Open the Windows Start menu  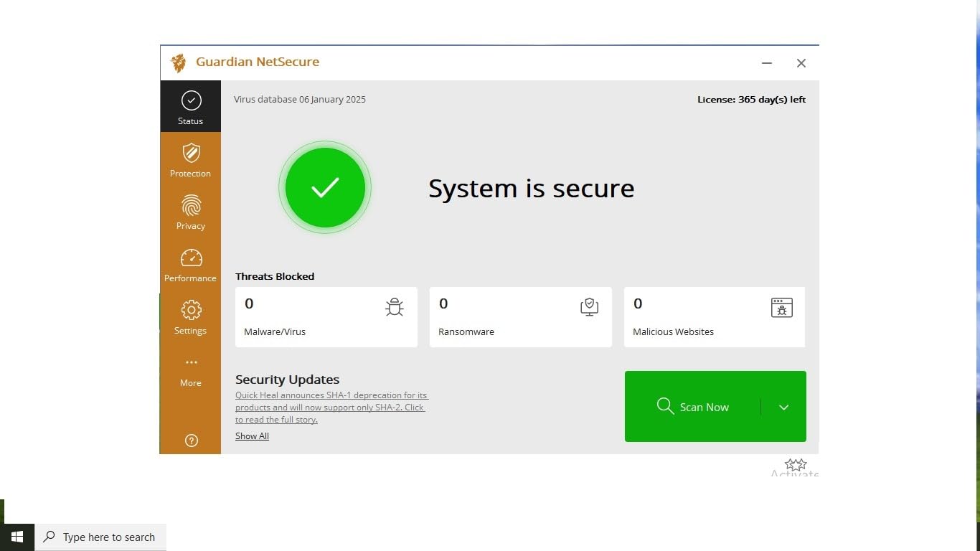coord(17,537)
